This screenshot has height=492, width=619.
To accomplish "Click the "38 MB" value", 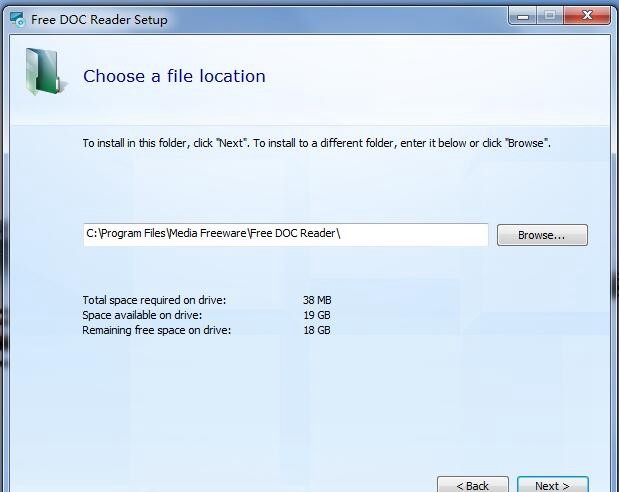I will tap(317, 300).
